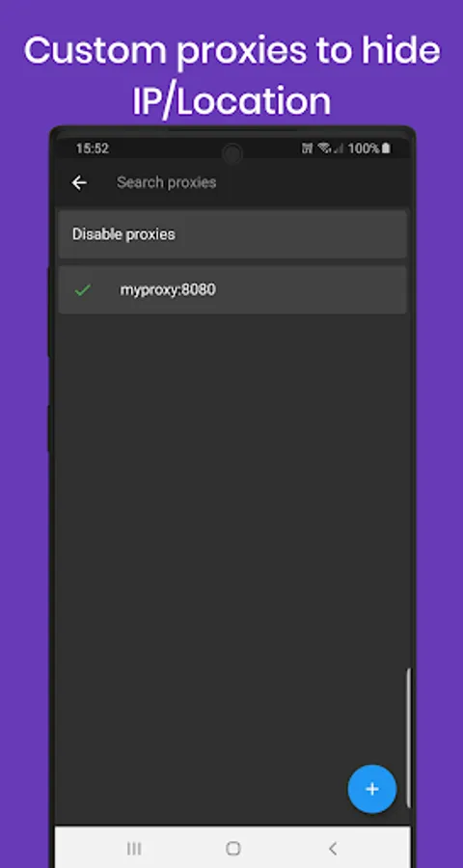463x868 pixels.
Task: Tap the 100% battery percentage text
Action: tap(364, 149)
